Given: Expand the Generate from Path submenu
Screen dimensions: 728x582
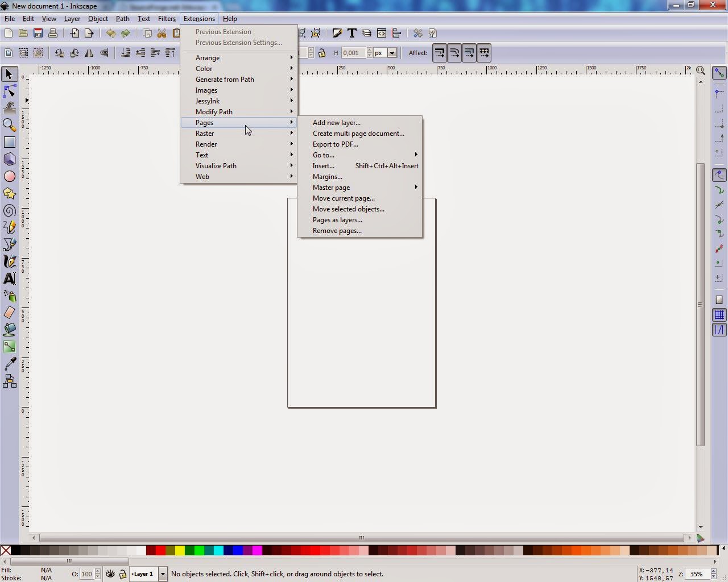Looking at the screenshot, I should (239, 80).
